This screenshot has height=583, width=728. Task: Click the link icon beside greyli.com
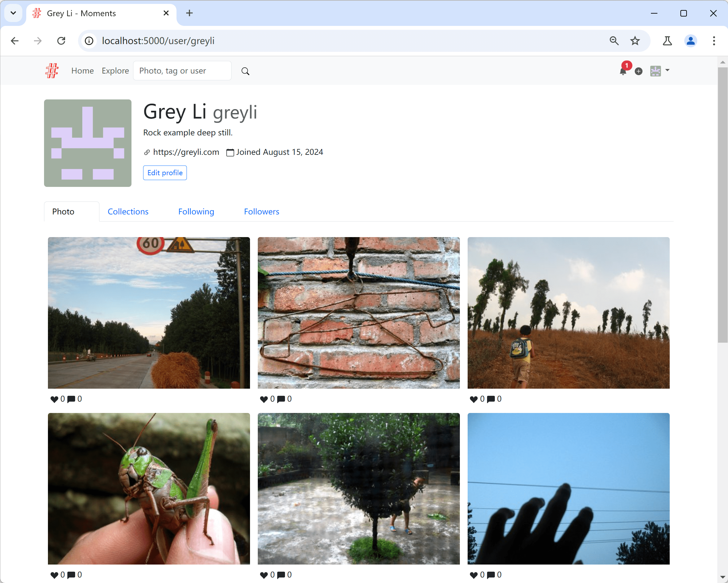click(x=147, y=152)
